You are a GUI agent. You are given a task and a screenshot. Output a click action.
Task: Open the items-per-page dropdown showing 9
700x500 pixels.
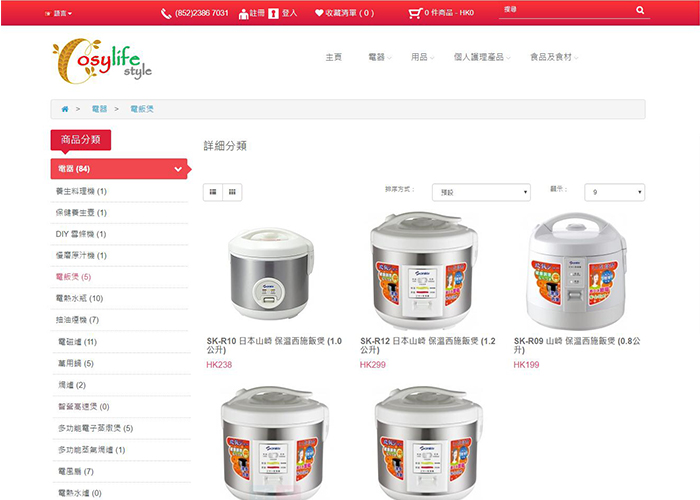point(614,192)
